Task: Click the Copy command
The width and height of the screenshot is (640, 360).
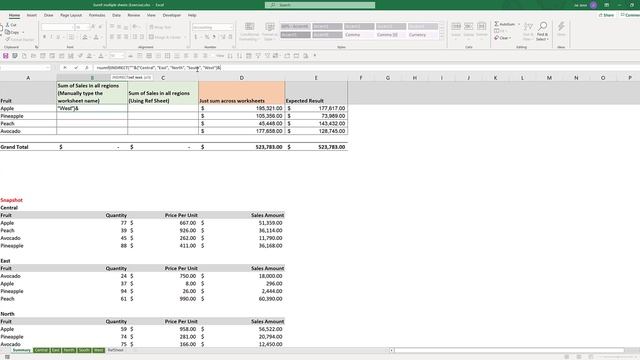Action: point(12,32)
